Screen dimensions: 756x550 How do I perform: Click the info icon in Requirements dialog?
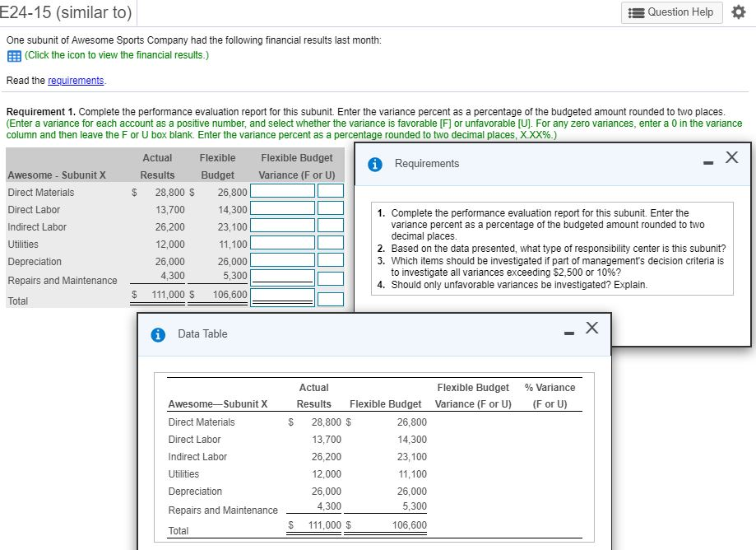(374, 165)
